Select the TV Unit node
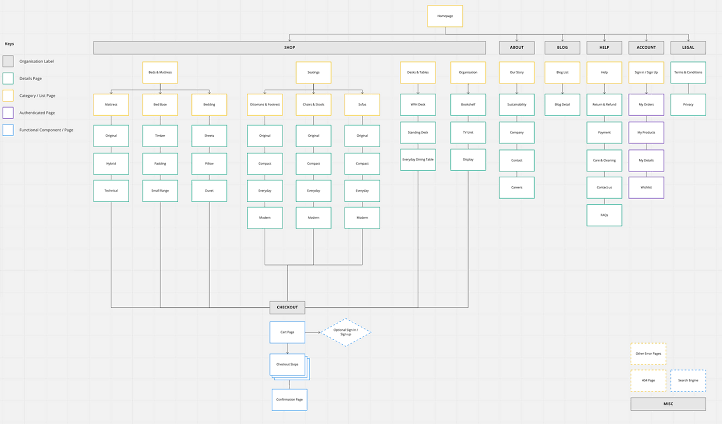 (468, 133)
